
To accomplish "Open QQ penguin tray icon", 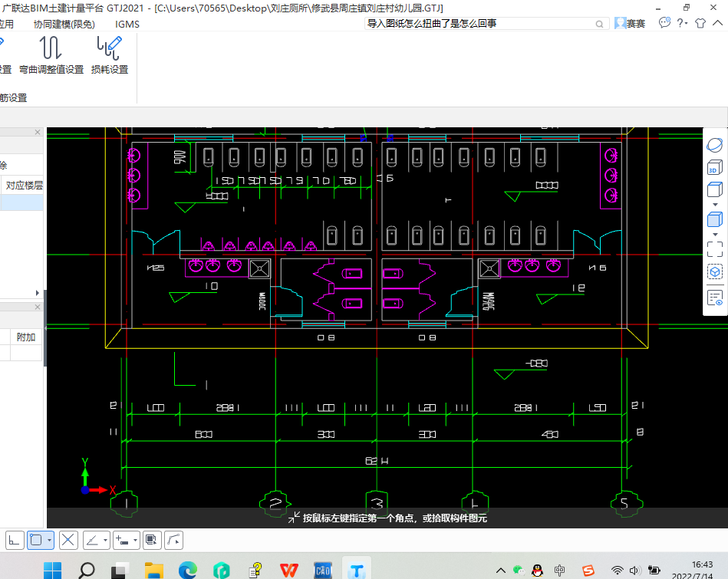I will [538, 570].
